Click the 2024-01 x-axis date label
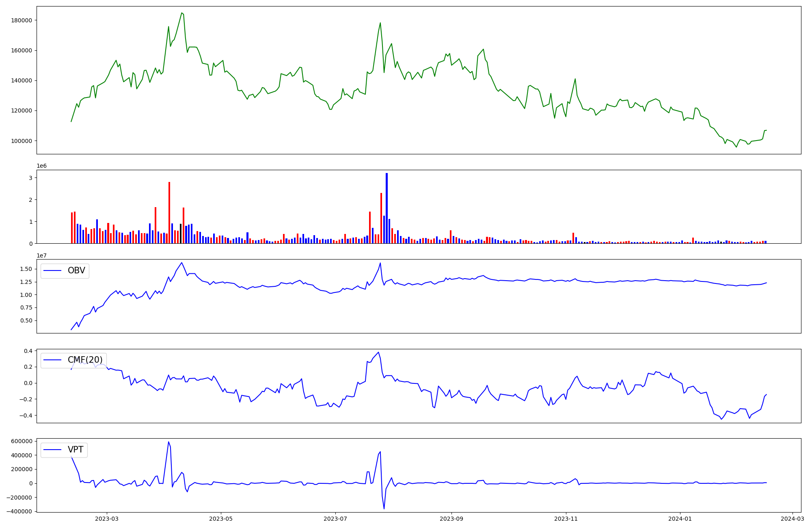Image resolution: width=812 pixels, height=528 pixels. click(x=680, y=519)
